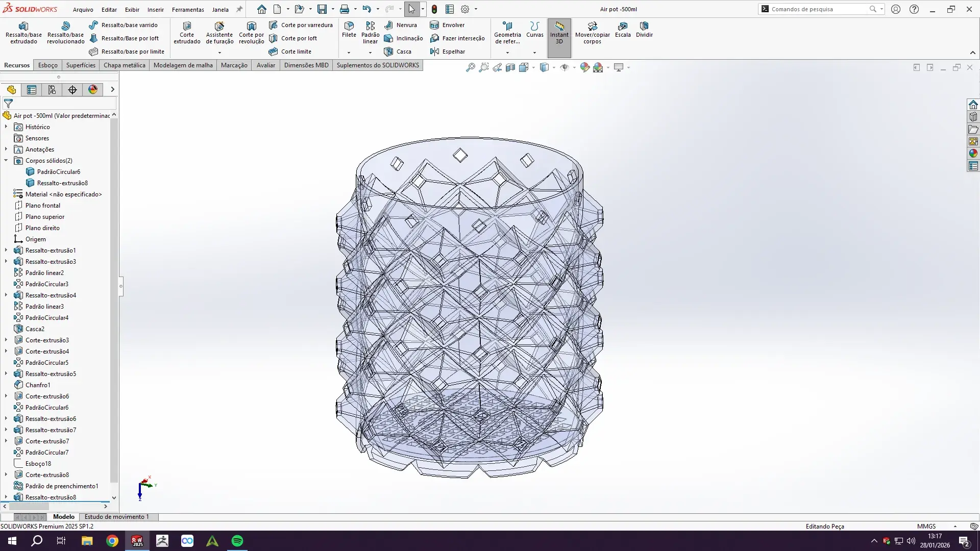Select the Corte por loft tool
This screenshot has width=980, height=551.
[x=293, y=38]
